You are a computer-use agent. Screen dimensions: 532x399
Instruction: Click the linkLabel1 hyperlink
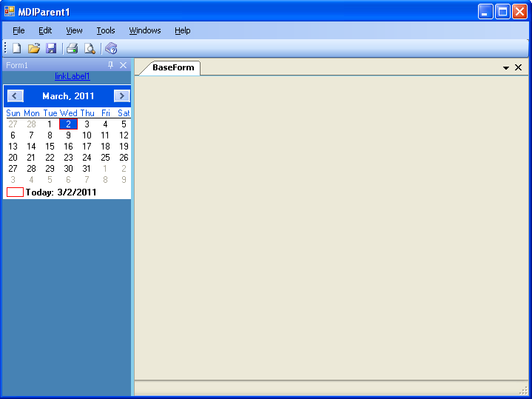coord(73,76)
